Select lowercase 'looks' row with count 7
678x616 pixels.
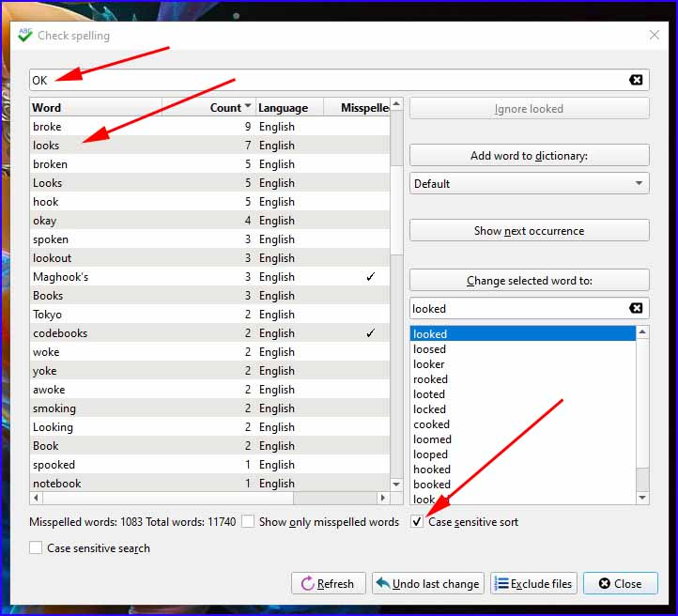point(209,146)
